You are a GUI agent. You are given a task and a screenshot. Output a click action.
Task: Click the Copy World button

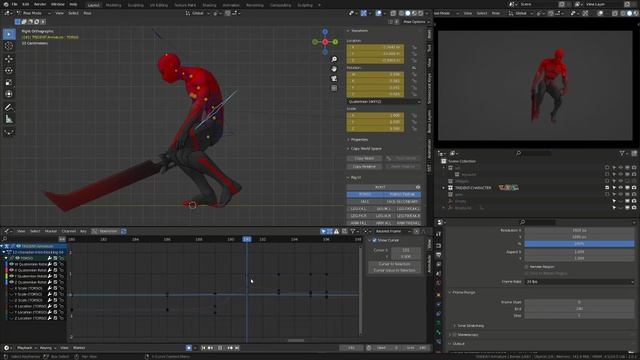coord(364,158)
